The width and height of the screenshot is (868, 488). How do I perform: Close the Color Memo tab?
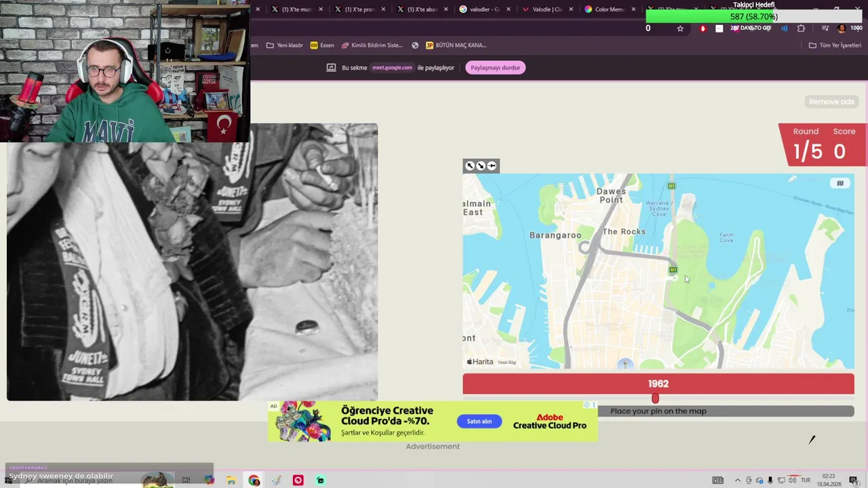click(634, 9)
